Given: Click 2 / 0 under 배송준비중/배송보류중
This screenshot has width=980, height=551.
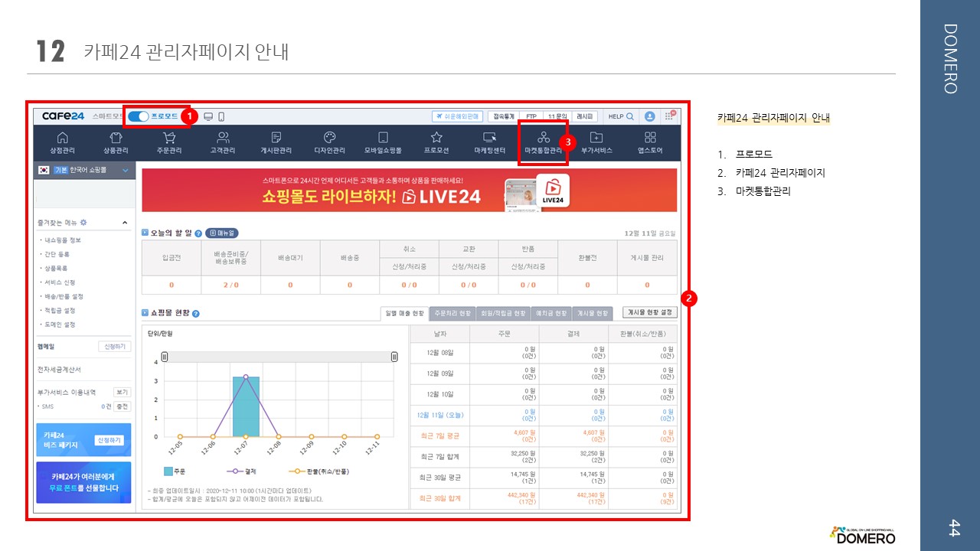Looking at the screenshot, I should click(x=231, y=285).
